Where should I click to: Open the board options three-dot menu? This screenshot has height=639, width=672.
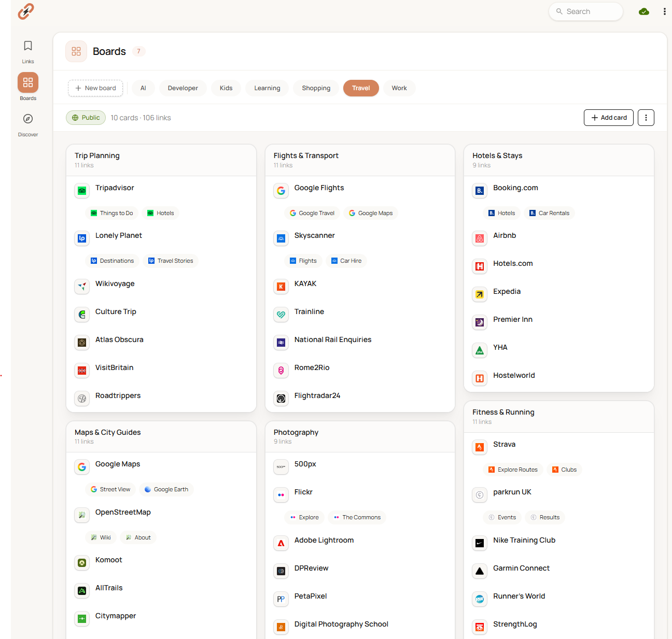coord(646,118)
